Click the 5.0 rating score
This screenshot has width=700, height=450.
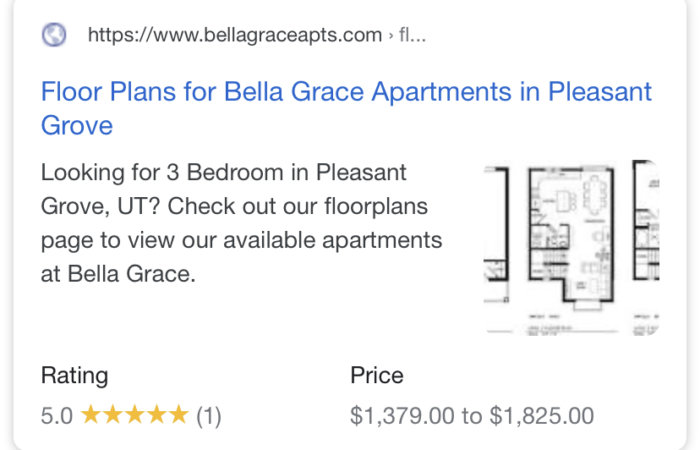click(x=57, y=416)
